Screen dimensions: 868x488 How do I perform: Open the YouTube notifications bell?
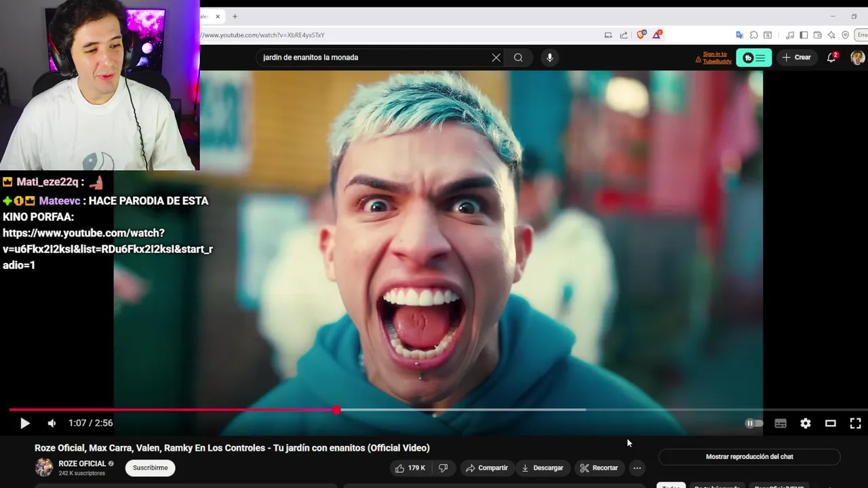[x=831, y=58]
